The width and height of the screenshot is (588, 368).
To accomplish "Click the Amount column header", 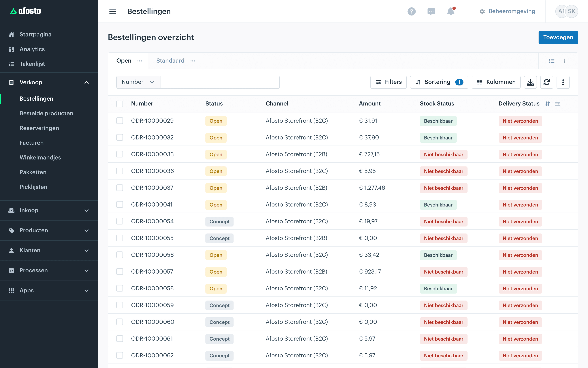I will coord(369,104).
